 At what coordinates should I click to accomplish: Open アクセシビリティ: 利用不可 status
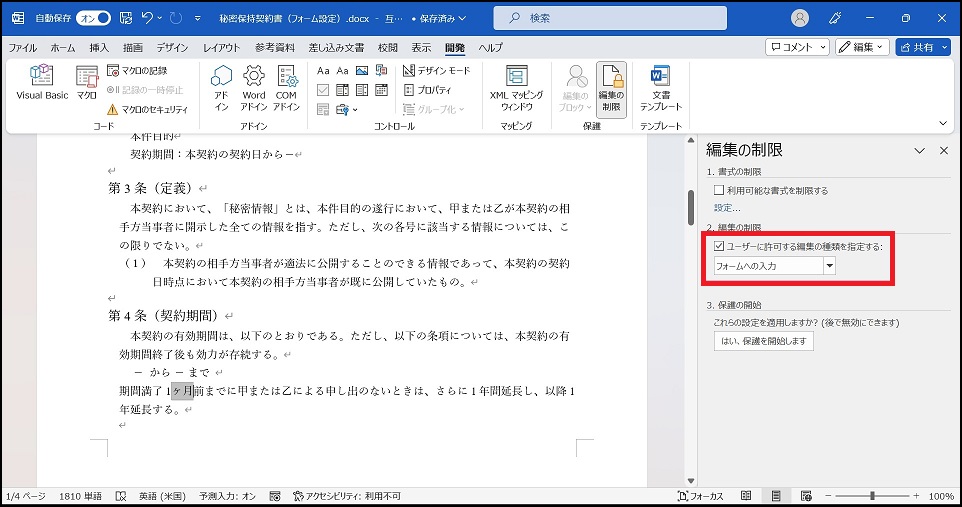[x=347, y=496]
